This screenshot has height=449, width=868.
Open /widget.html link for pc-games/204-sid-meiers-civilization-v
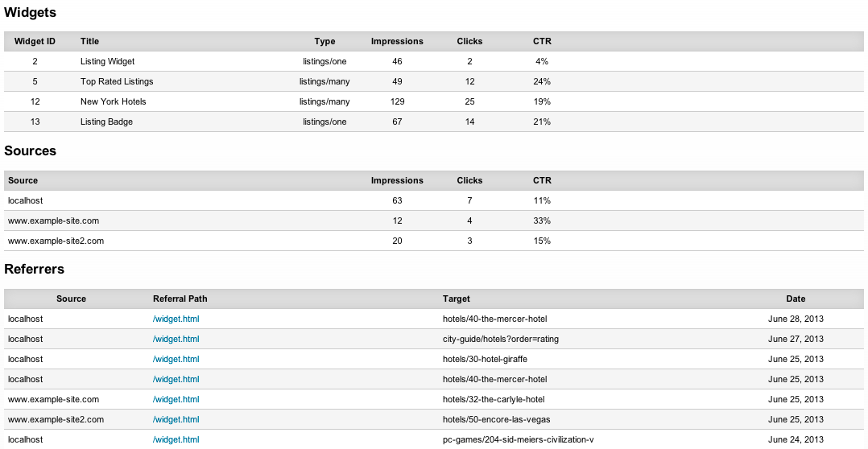[x=176, y=439]
